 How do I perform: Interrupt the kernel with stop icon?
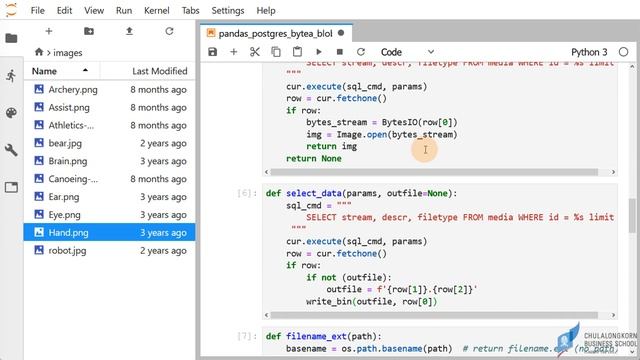click(x=340, y=52)
